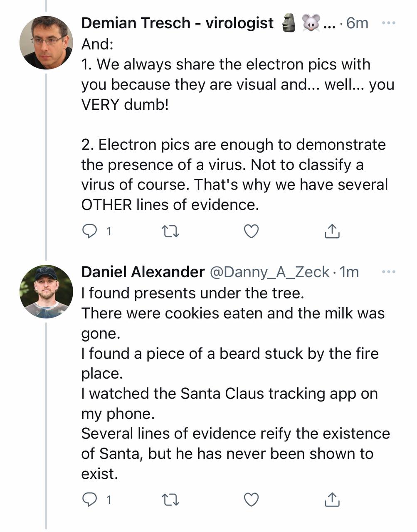Retweet Demian Tresch's tweet
This screenshot has width=417, height=532.
pyautogui.click(x=170, y=231)
